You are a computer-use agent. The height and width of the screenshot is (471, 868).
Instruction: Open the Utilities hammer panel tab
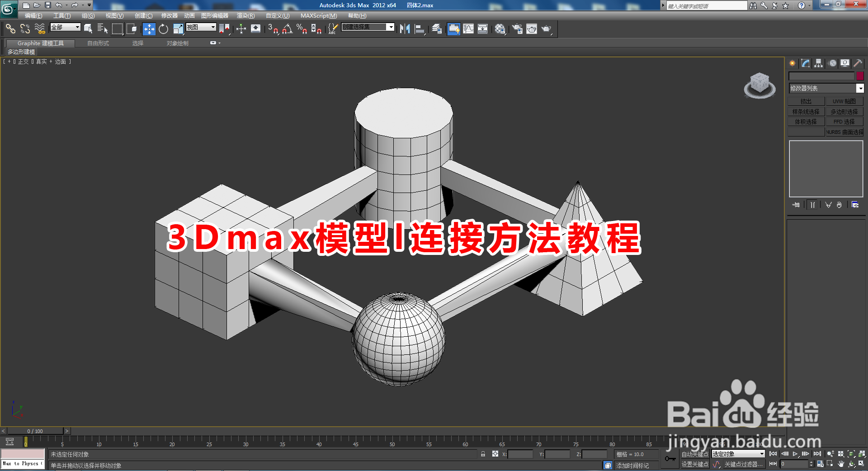pyautogui.click(x=858, y=63)
